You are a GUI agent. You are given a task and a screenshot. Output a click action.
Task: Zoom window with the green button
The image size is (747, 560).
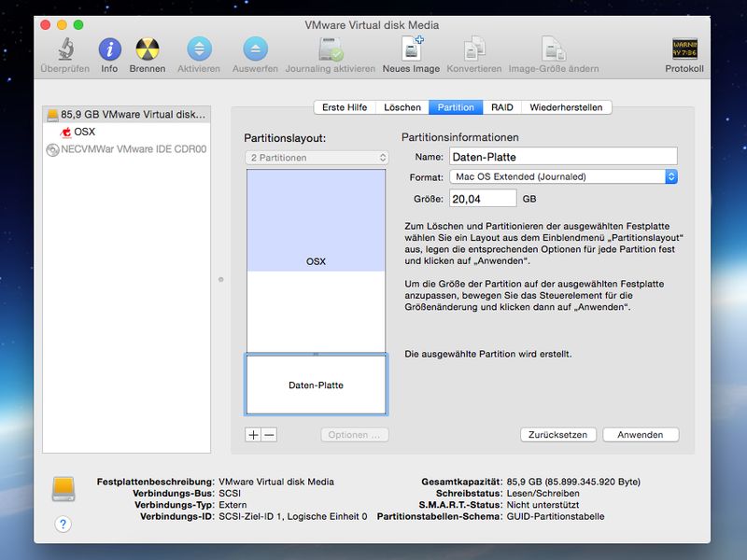coord(78,25)
